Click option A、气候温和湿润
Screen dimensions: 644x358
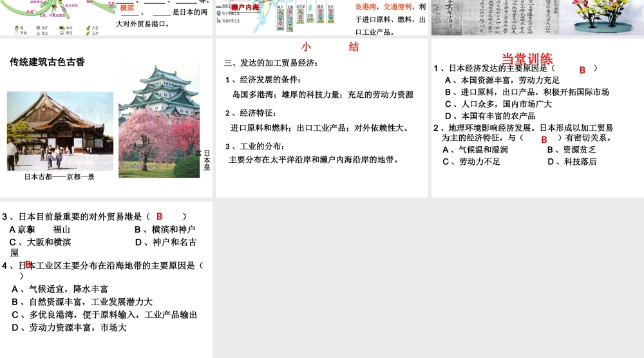tap(475, 150)
